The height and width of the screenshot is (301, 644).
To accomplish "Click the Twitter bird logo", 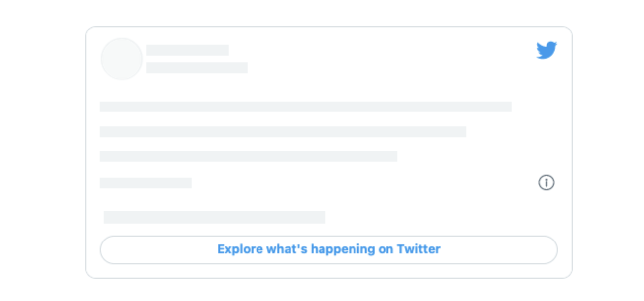I will tap(547, 50).
